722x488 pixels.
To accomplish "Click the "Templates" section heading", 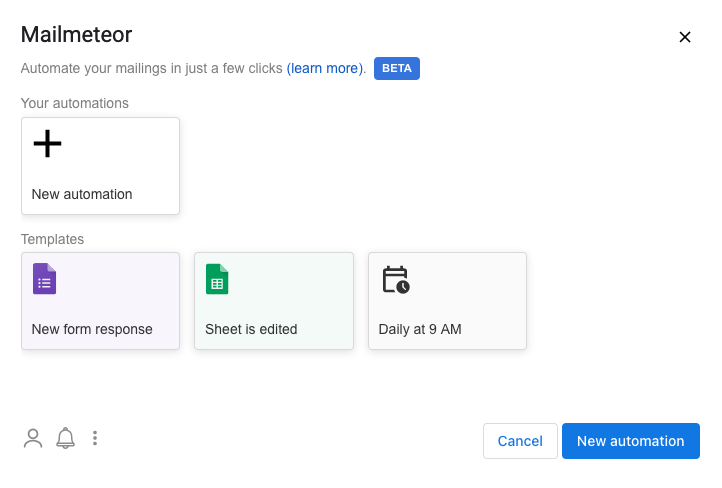I will [52, 239].
